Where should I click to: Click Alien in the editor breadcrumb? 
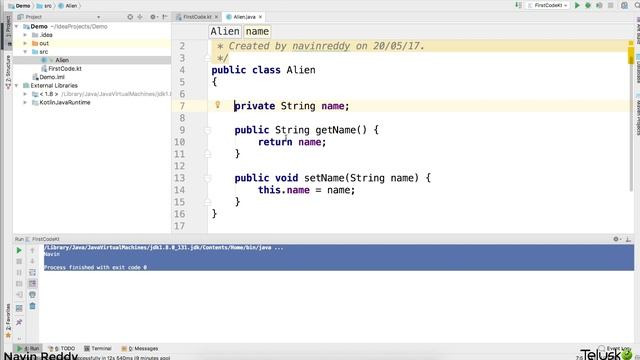point(225,31)
